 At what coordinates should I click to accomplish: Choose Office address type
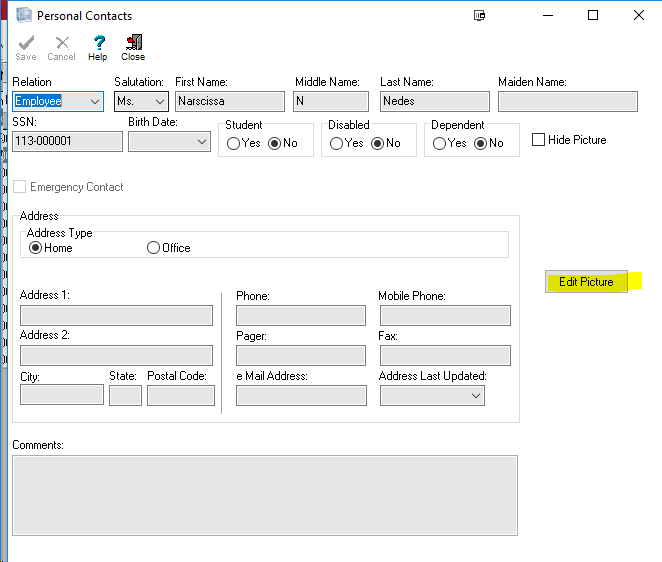click(x=153, y=248)
